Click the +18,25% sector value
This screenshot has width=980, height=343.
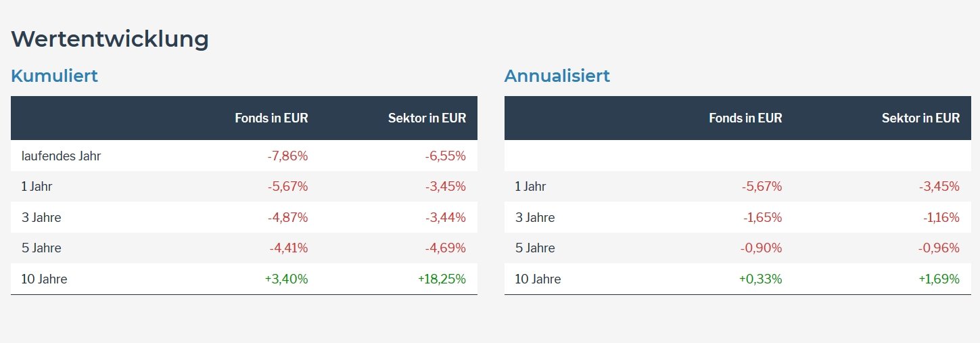tap(442, 279)
